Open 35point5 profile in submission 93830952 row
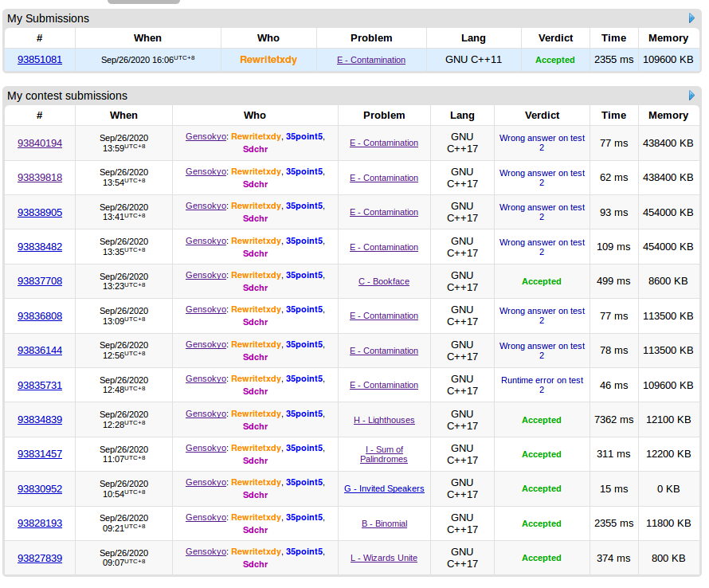709x588 pixels. tap(304, 483)
